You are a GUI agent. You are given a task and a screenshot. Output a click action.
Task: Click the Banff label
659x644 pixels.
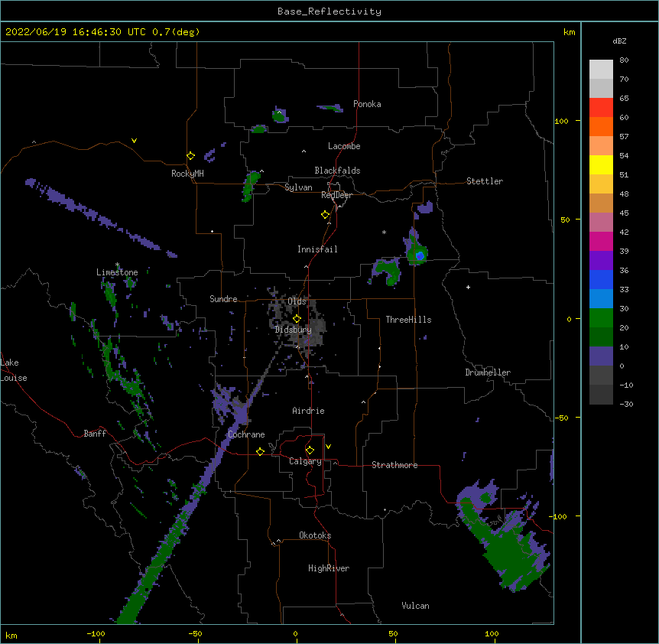pyautogui.click(x=95, y=434)
